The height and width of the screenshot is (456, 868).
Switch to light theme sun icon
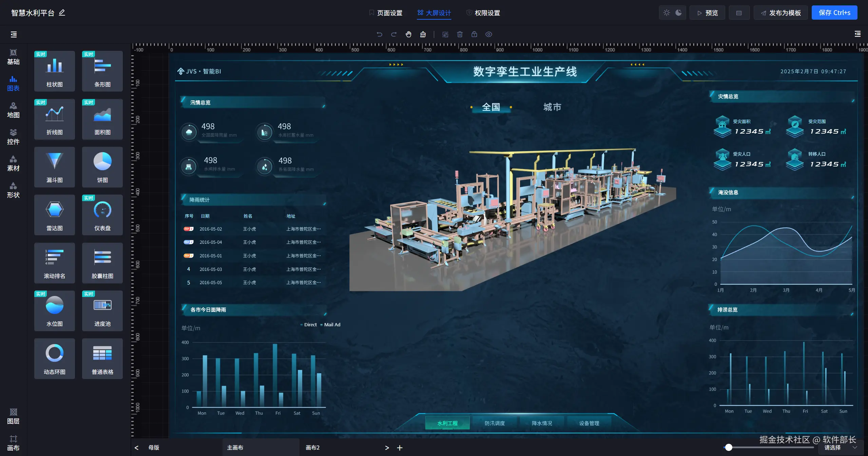coord(667,13)
